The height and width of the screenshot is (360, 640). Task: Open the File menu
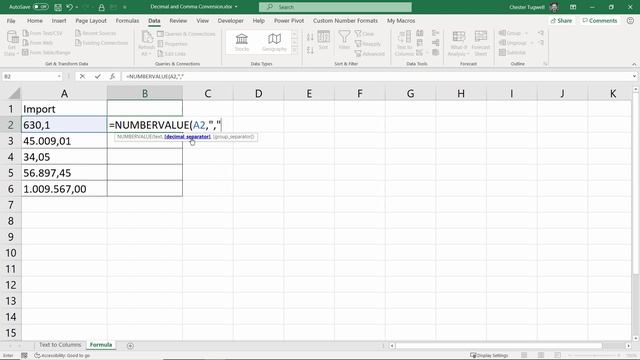point(11,20)
